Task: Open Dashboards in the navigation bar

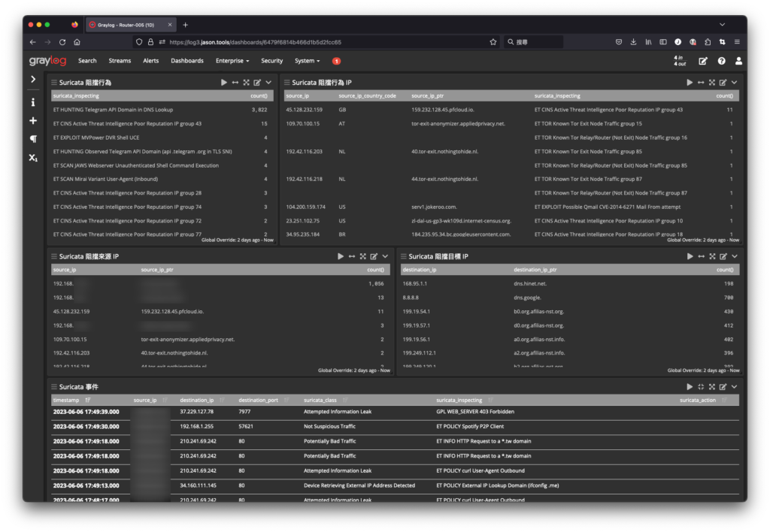Action: [x=187, y=61]
